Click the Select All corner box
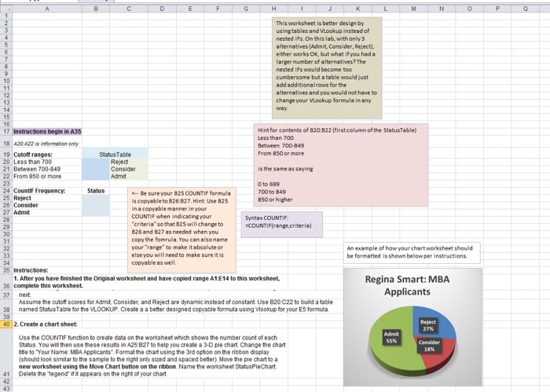The height and width of the screenshot is (392, 550). point(6,9)
